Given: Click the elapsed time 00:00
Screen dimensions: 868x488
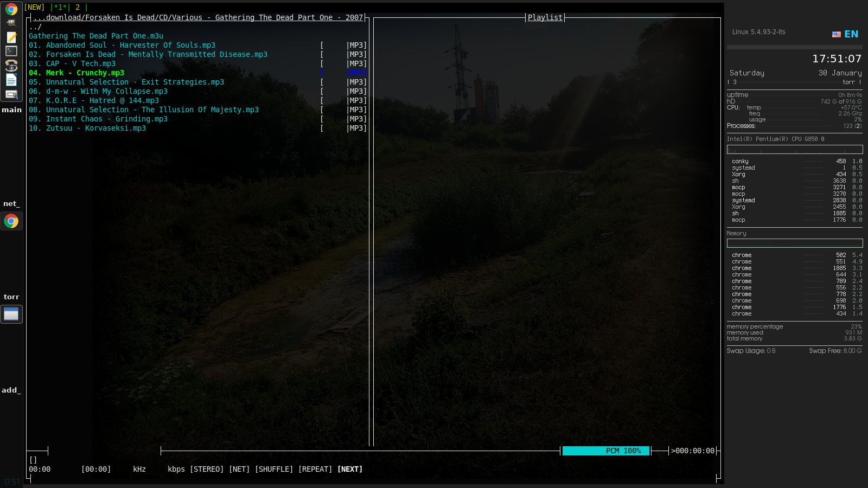Looking at the screenshot, I should click(x=40, y=470).
